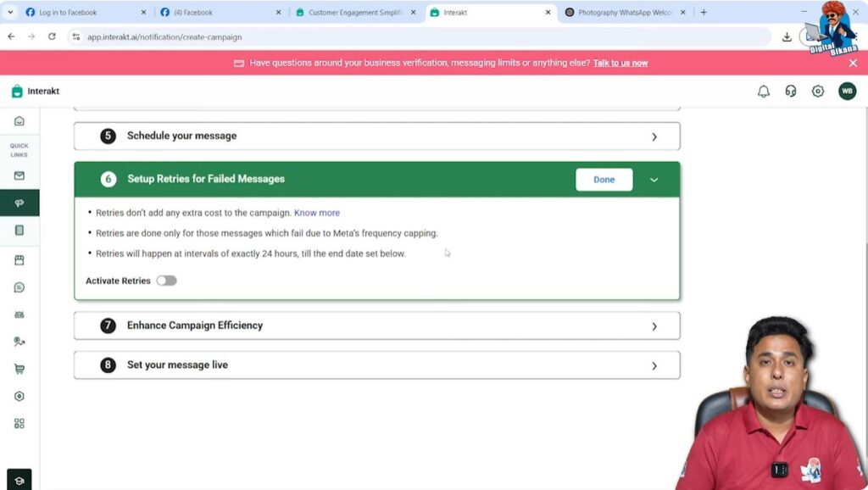Open the Templates icon below Campaigns
The width and height of the screenshot is (868, 490).
pyautogui.click(x=19, y=230)
